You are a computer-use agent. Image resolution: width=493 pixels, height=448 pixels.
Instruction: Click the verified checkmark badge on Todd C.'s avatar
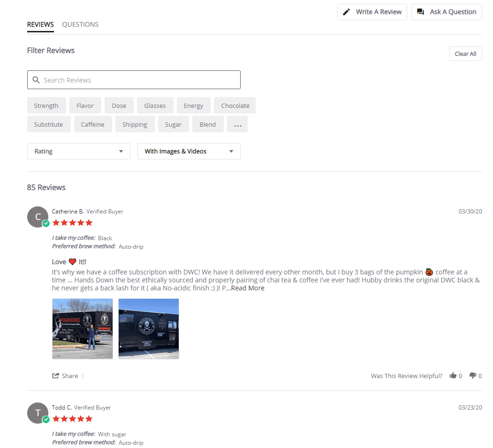(x=46, y=420)
